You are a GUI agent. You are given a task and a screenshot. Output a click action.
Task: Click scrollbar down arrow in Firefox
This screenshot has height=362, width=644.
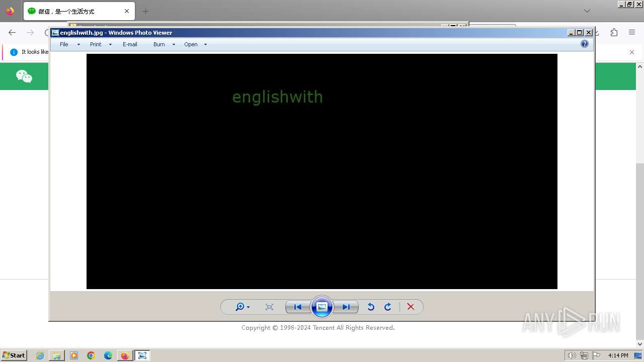pos(640,344)
